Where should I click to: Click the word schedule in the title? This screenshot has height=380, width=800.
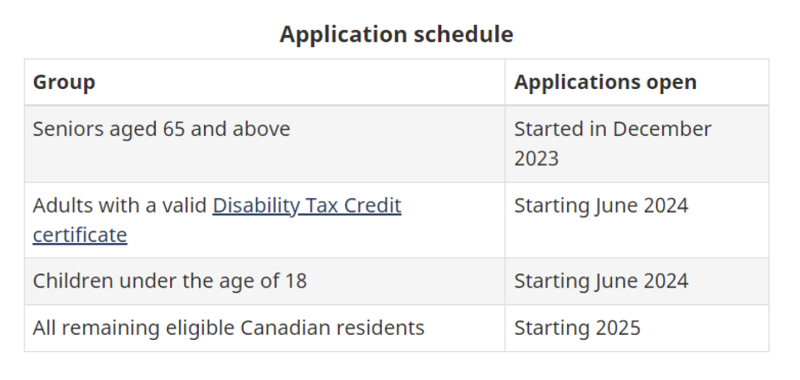pos(463,35)
